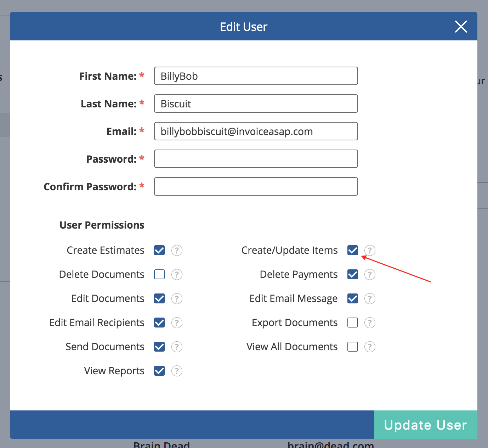
Task: Click help icon beside Create Estimates
Action: click(x=177, y=251)
